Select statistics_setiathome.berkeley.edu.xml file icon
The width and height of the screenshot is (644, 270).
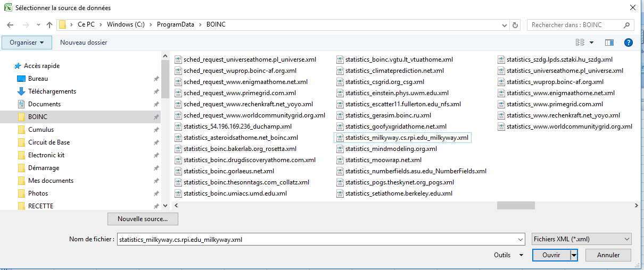(340, 193)
